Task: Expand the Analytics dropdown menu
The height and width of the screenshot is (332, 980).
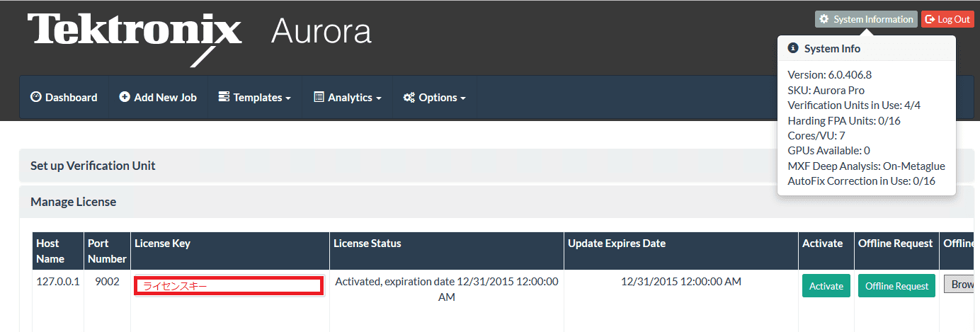Action: click(x=348, y=98)
